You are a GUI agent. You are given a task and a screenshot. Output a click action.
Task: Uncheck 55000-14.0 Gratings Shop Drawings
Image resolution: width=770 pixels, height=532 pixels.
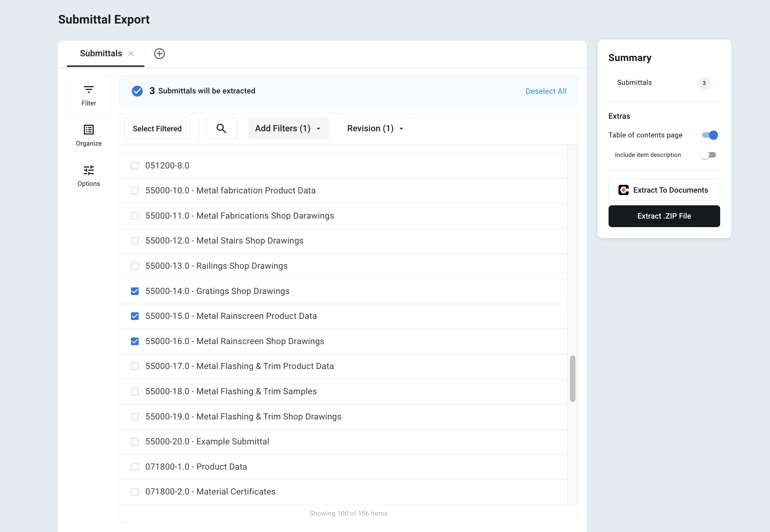pos(135,291)
